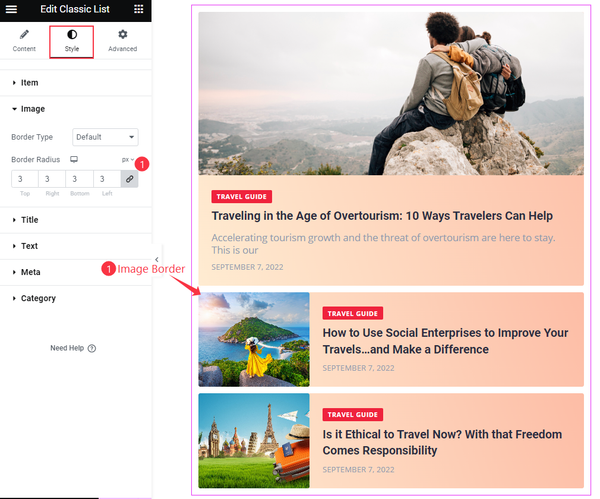Viewport: 600px width, 499px height.
Task: Switch to the Content tab
Action: [24, 41]
